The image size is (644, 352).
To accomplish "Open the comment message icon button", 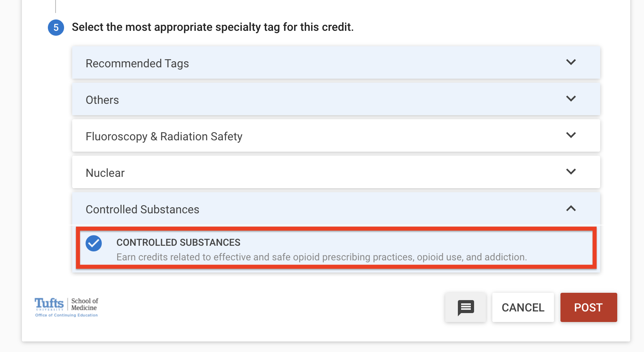I will pos(466,307).
